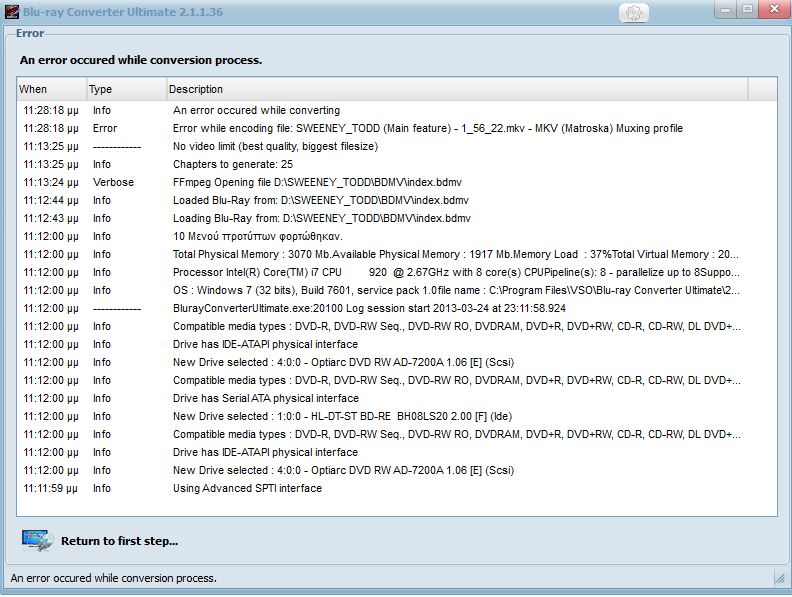Select the 'An error occured while converting' row
The height and width of the screenshot is (597, 792).
pos(397,110)
